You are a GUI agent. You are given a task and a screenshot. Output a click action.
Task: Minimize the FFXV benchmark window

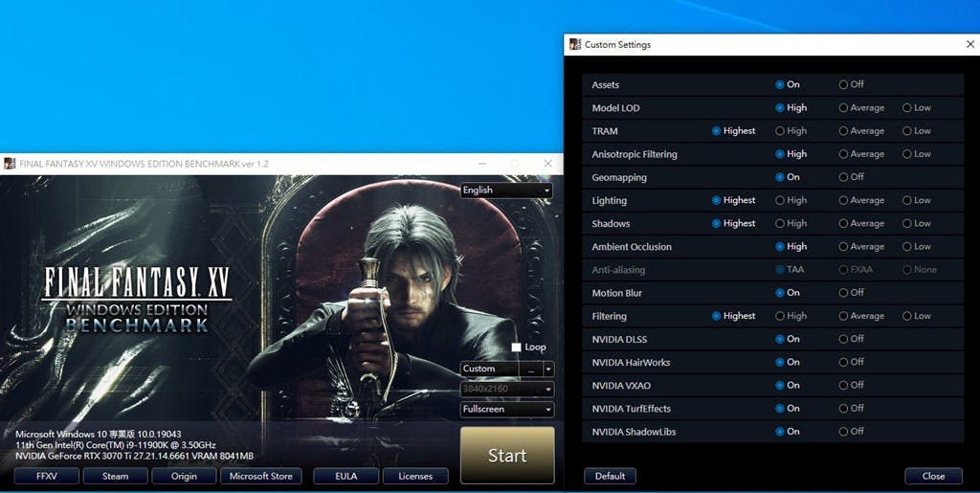[x=482, y=164]
